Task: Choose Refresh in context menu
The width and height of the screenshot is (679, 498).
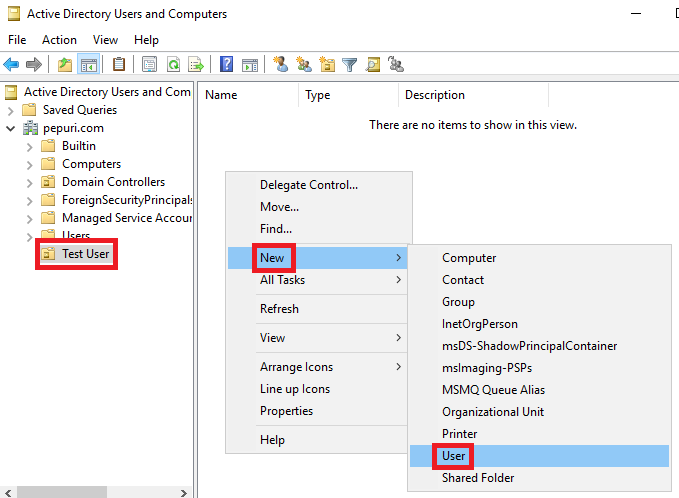Action: coord(317,309)
